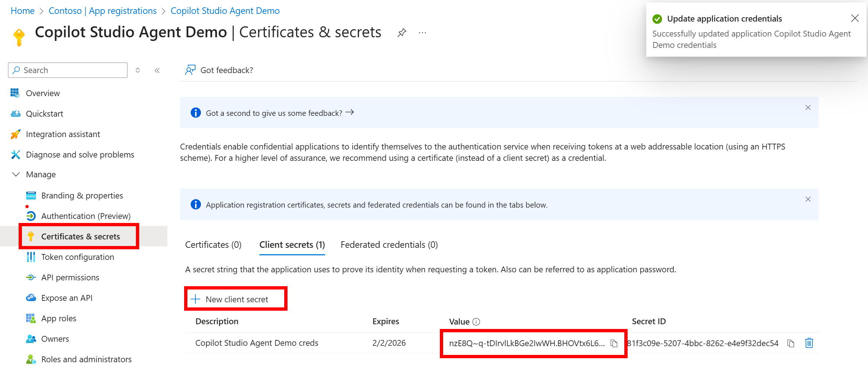Open Diagnose and solve problems

(80, 154)
